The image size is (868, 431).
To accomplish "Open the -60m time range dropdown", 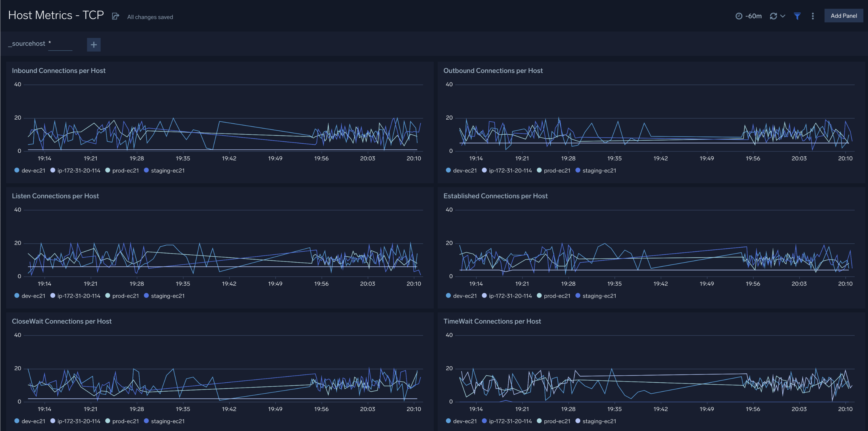I will [754, 16].
